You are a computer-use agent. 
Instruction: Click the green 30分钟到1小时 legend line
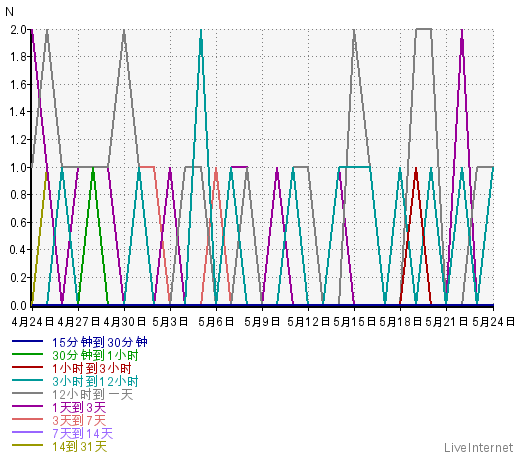pos(27,354)
